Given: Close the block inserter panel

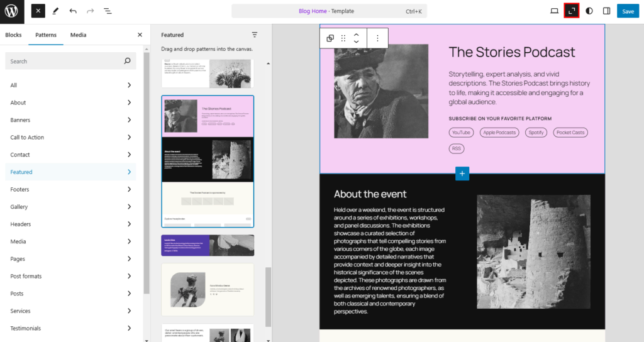Looking at the screenshot, I should click(x=38, y=11).
